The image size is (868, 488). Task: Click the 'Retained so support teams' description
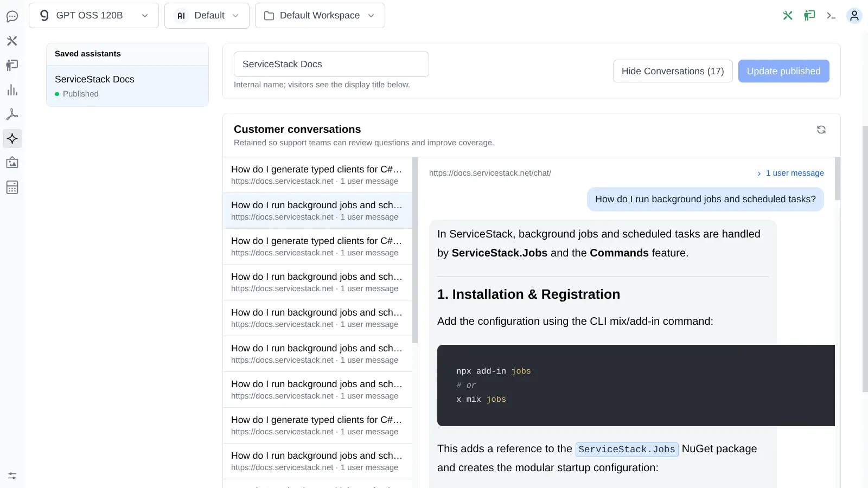tap(364, 143)
